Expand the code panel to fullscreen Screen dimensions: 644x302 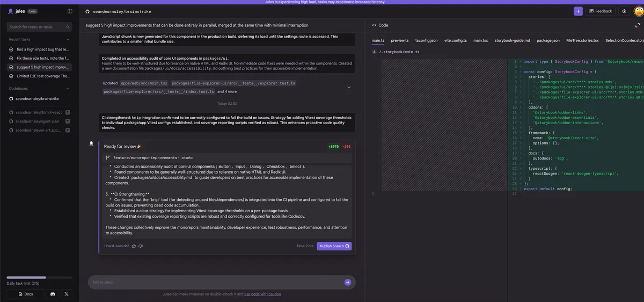(x=638, y=25)
